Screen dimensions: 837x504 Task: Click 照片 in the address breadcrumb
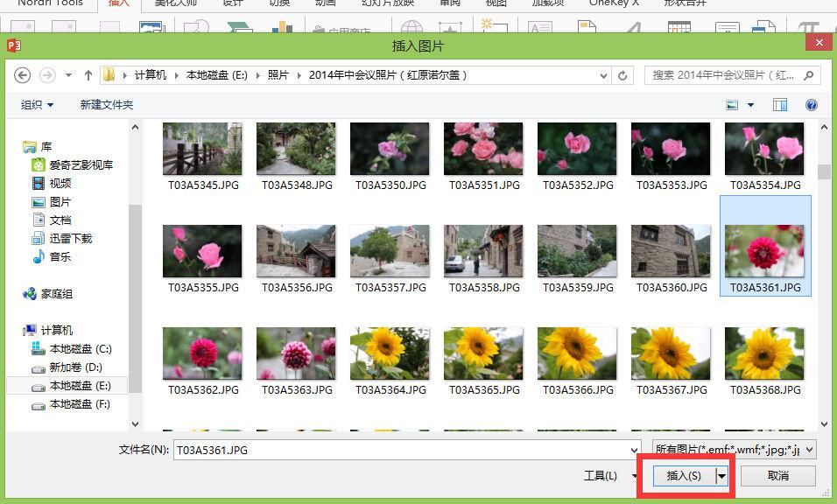click(x=278, y=75)
